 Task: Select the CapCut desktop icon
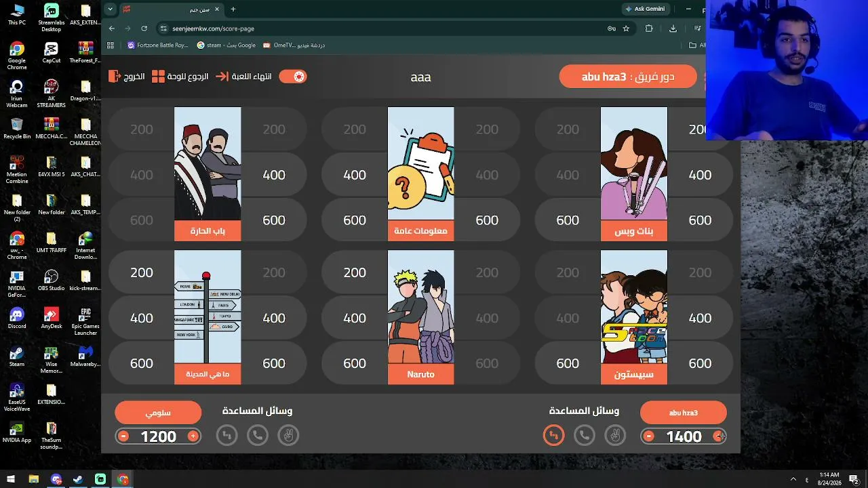(51, 53)
